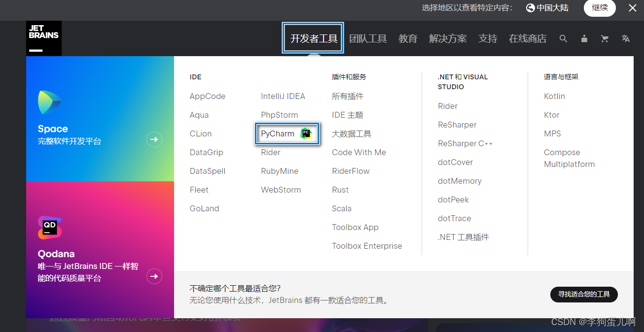The image size is (644, 332).
Task: Open the 支持 menu
Action: [x=488, y=38]
